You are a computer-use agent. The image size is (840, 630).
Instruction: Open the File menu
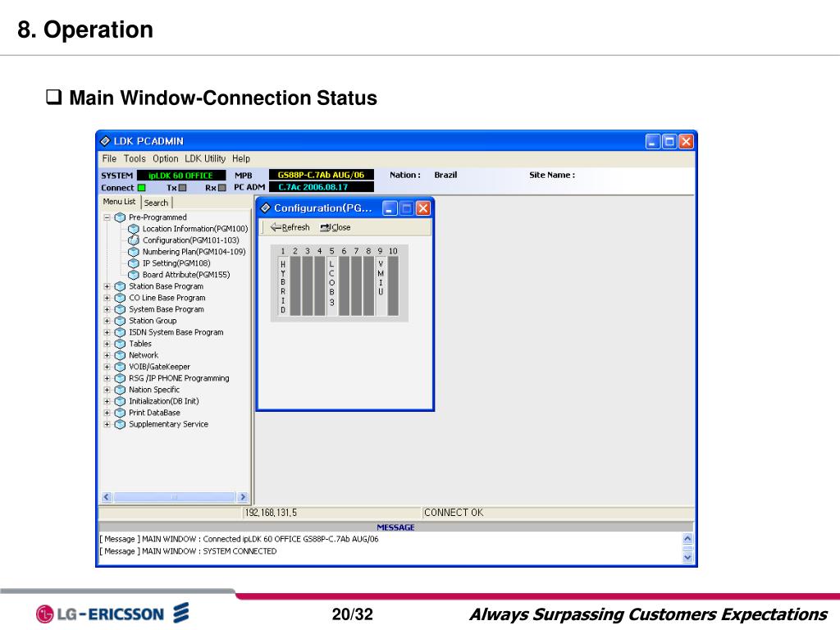[x=109, y=158]
